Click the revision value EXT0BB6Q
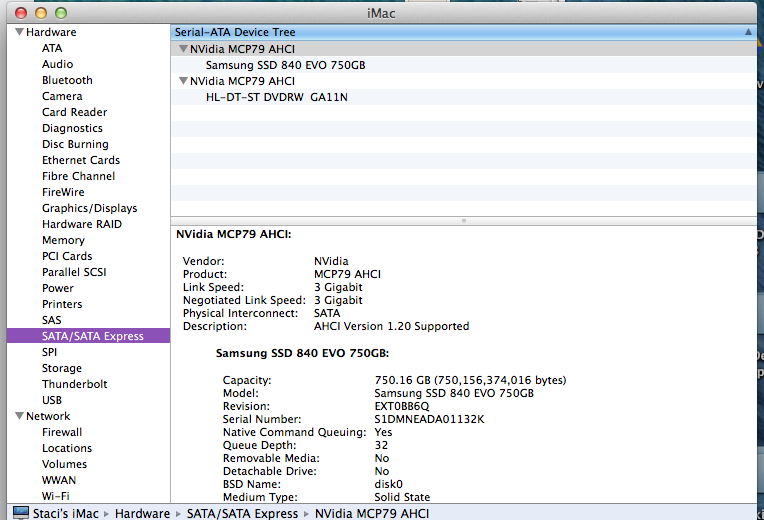 coord(401,406)
